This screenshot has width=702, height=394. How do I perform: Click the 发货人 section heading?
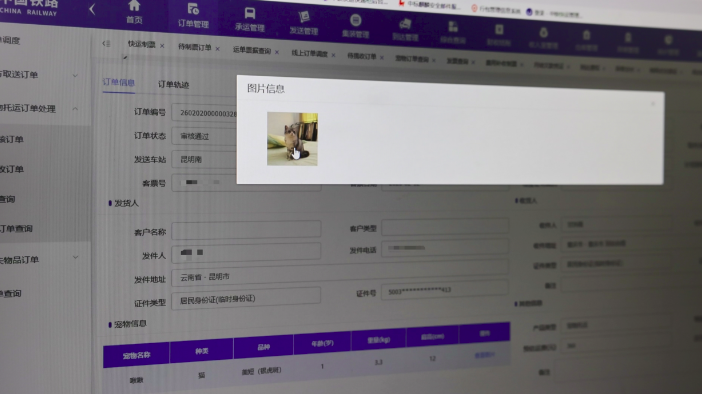tap(126, 203)
